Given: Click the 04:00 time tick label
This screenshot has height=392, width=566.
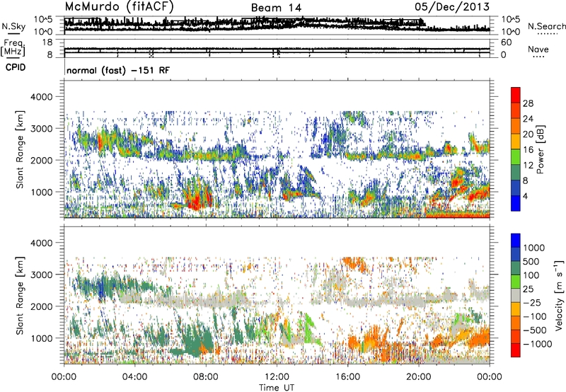Looking at the screenshot, I should [x=135, y=377].
